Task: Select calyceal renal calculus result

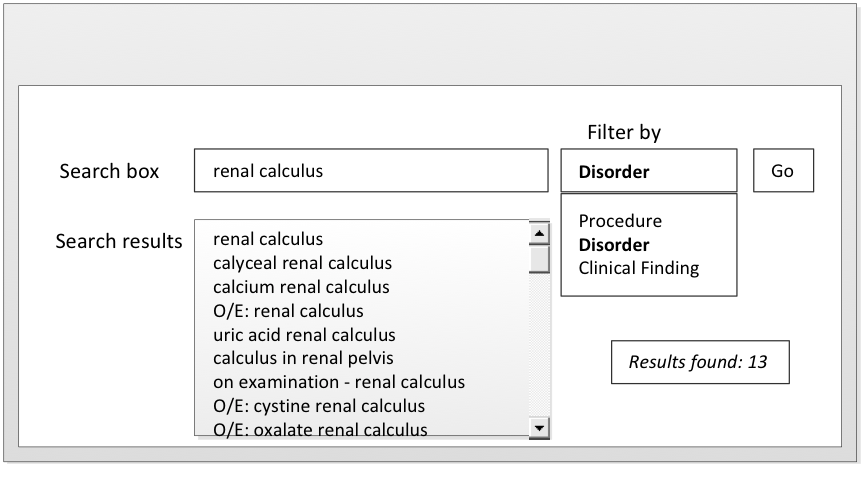Action: (302, 263)
